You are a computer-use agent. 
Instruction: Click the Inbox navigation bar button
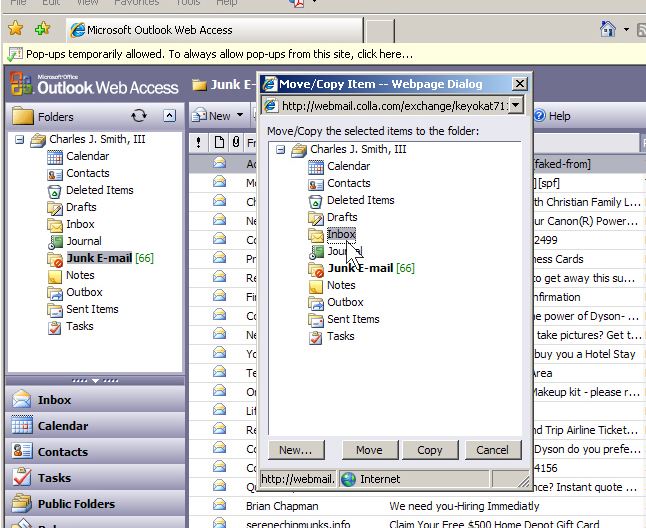(95, 400)
